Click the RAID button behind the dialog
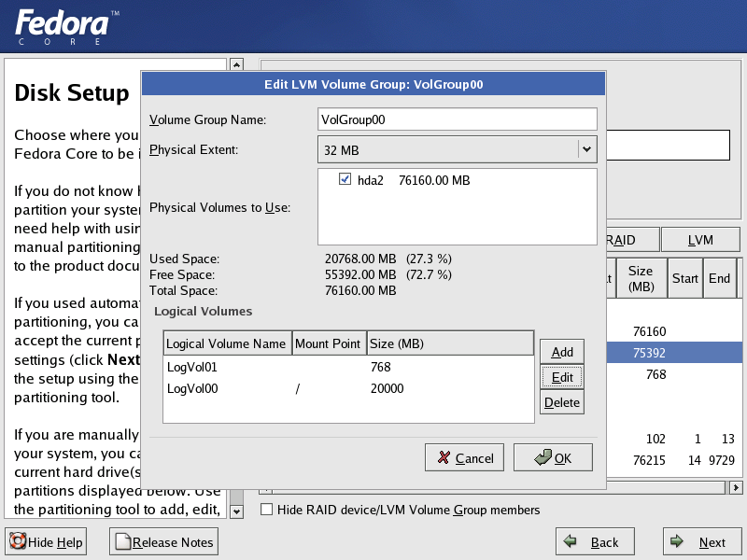This screenshot has height=560, width=747. tap(633, 240)
